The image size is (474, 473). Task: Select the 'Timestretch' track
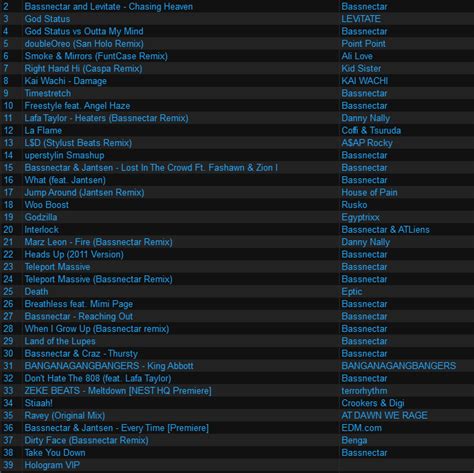point(48,93)
